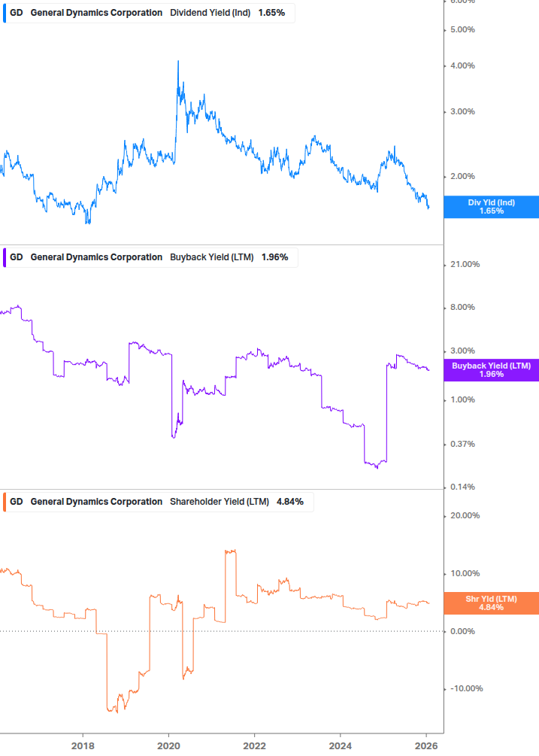The height and width of the screenshot is (756, 539).
Task: Click the "Shareholder Yield (LTM)" legend label
Action: point(220,502)
